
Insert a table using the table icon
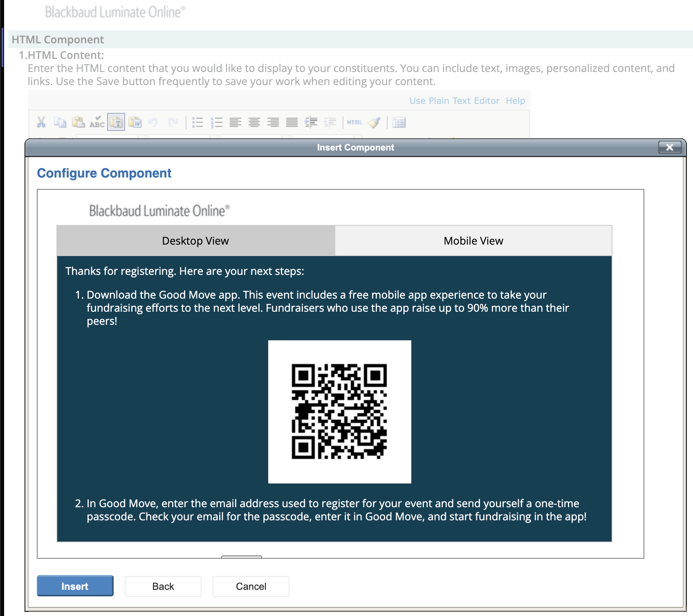pyautogui.click(x=399, y=122)
